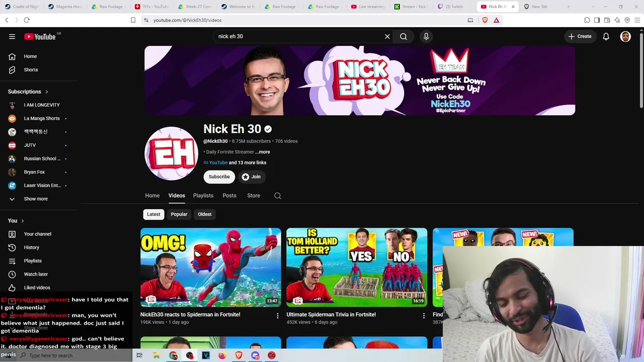Screen dimensions: 644x362
Task: Open Brave Rewards triangle icon
Action: [x=496, y=20]
